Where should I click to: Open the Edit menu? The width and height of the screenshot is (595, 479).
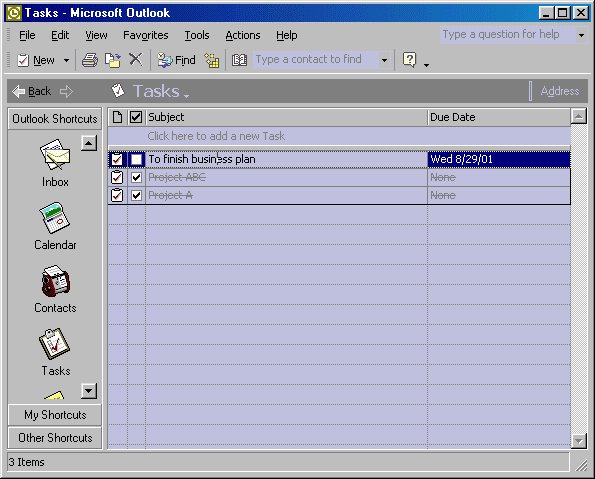coord(60,35)
